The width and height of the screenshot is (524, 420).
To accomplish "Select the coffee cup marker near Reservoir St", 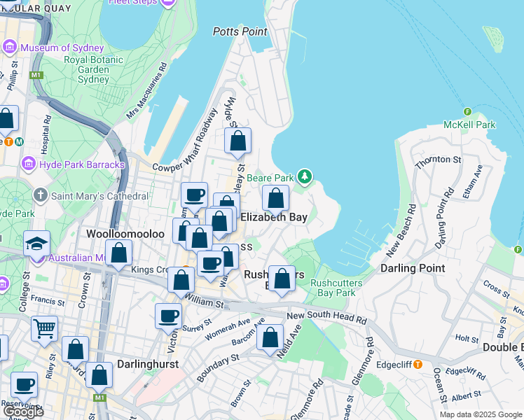I will (x=24, y=388).
